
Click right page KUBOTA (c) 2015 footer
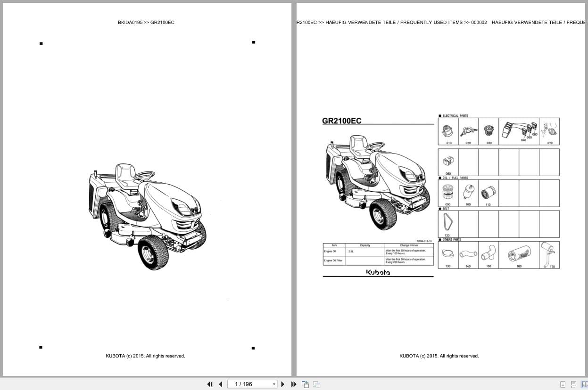pyautogui.click(x=439, y=356)
